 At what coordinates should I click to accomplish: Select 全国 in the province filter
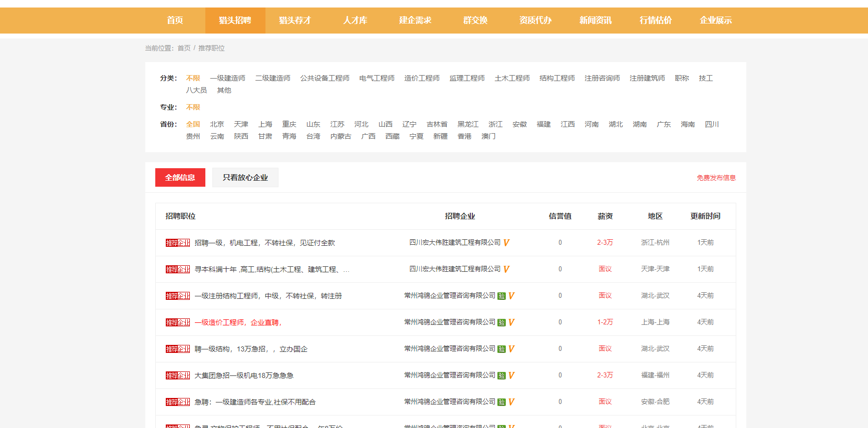click(193, 124)
